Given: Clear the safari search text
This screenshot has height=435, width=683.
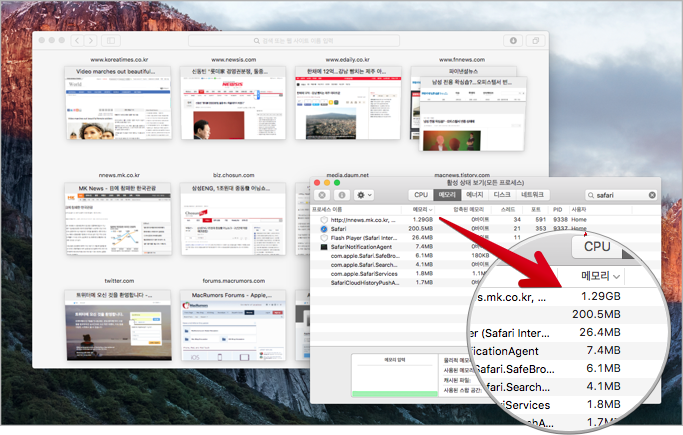Looking at the screenshot, I should point(652,195).
